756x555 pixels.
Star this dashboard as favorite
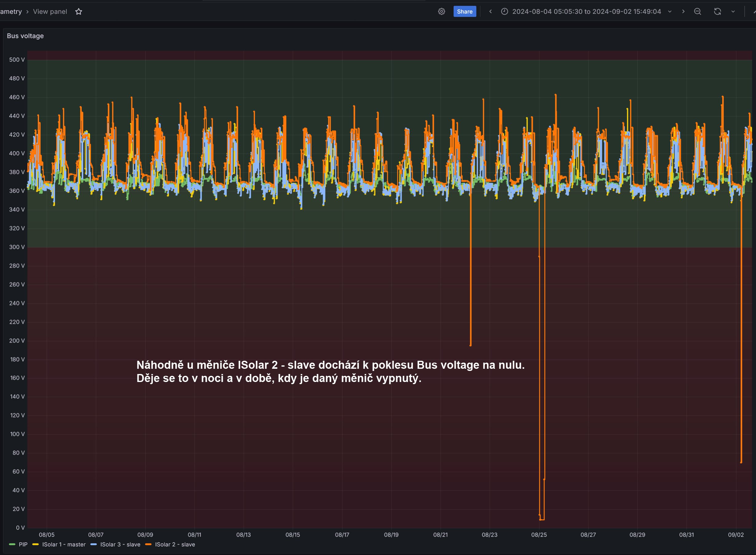tap(79, 11)
